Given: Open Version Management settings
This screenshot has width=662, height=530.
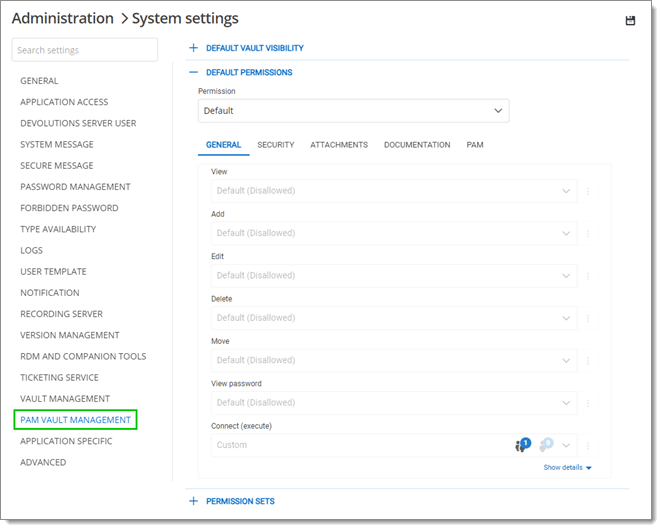Looking at the screenshot, I should [x=70, y=335].
